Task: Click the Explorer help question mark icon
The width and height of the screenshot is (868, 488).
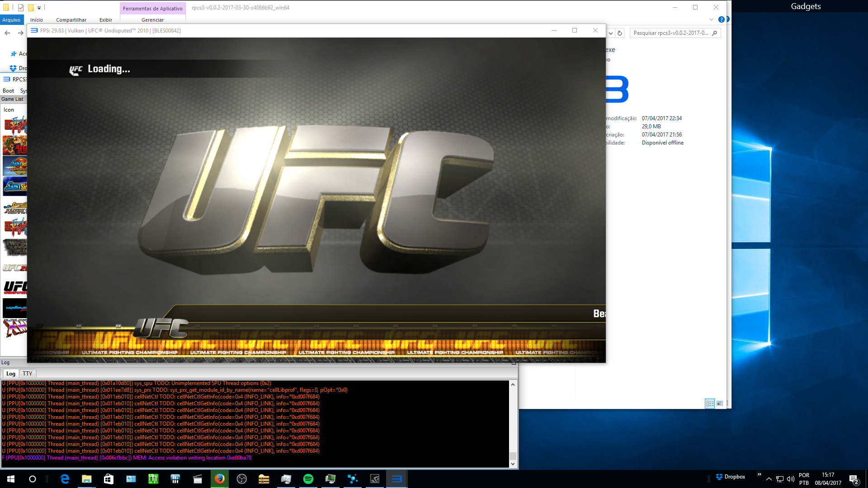Action: 721,19
